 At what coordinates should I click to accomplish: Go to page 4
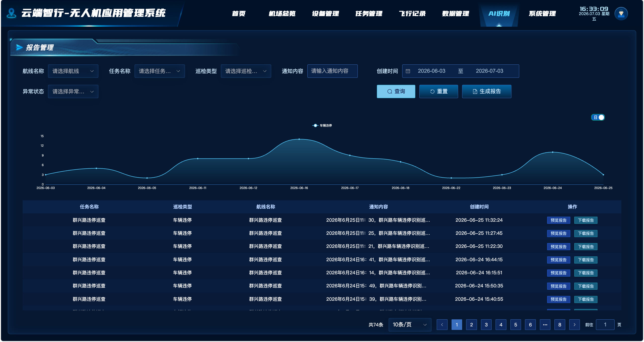coord(501,325)
